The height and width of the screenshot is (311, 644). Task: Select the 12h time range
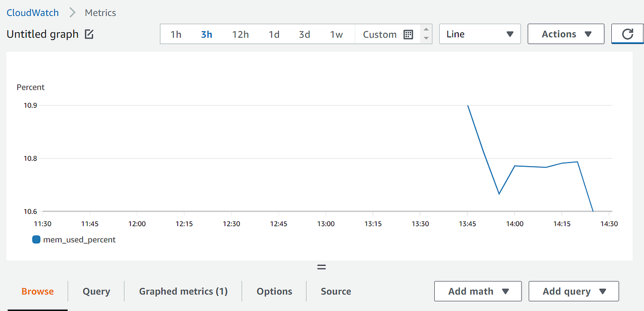(240, 34)
